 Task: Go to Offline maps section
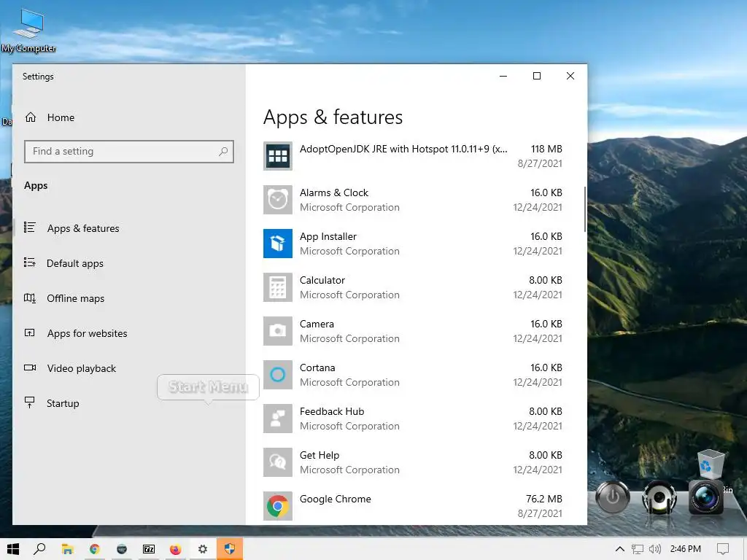point(75,298)
